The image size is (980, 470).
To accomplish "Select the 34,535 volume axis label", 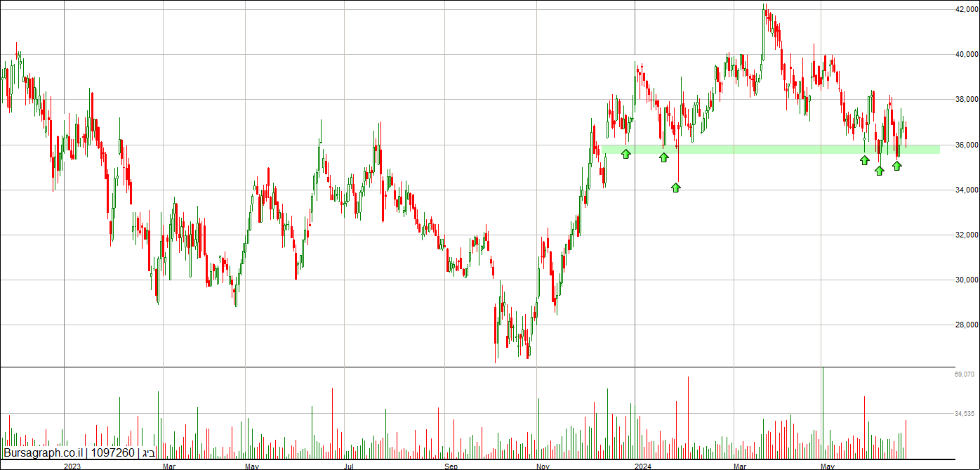I will point(966,414).
